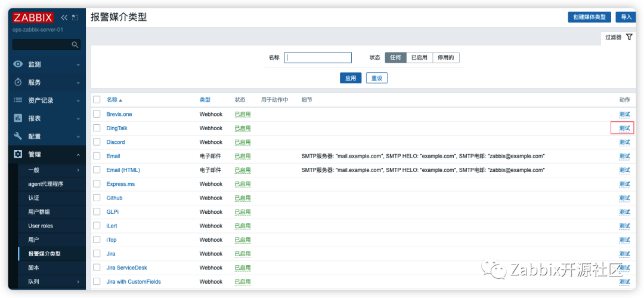Open User roles in sidebar
This screenshot has height=298, width=644.
click(x=41, y=226)
